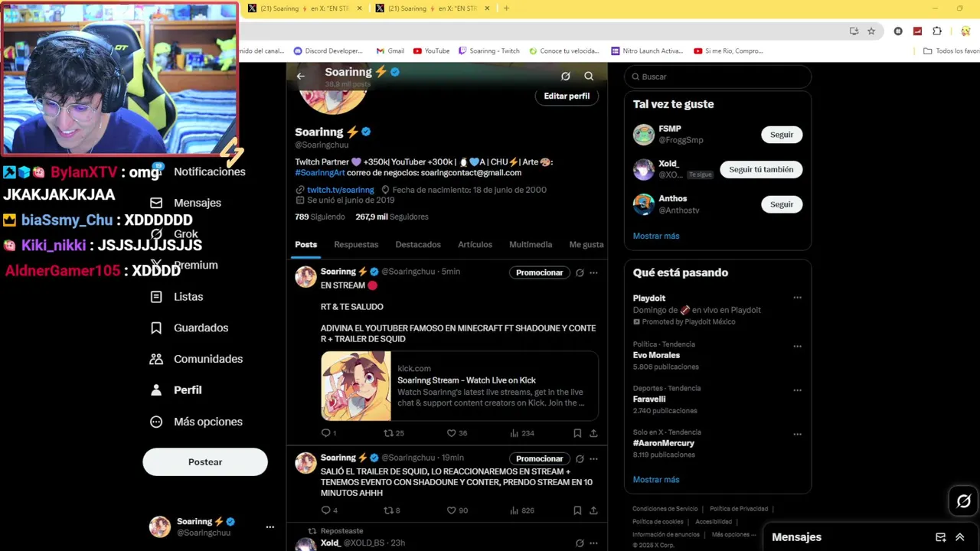Open options for Evo Morales trend
The height and width of the screenshot is (551, 980).
(797, 346)
